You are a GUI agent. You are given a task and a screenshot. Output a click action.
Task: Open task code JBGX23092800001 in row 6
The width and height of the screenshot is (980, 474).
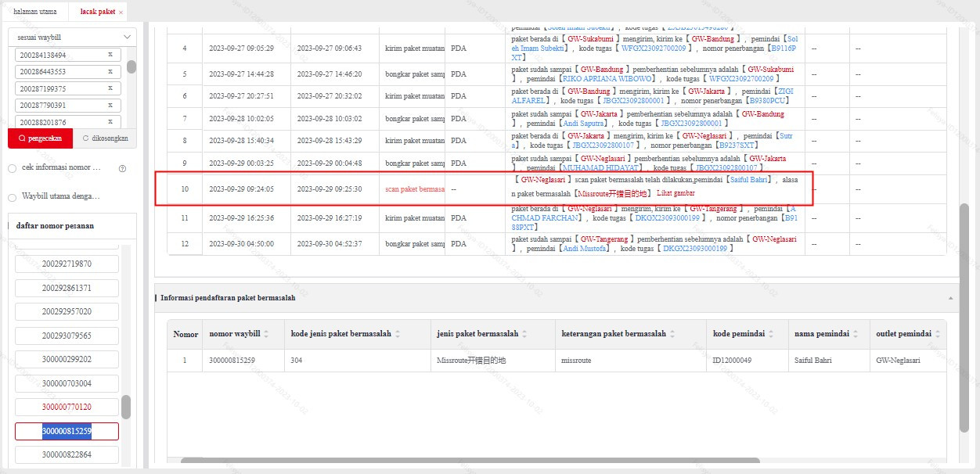633,101
